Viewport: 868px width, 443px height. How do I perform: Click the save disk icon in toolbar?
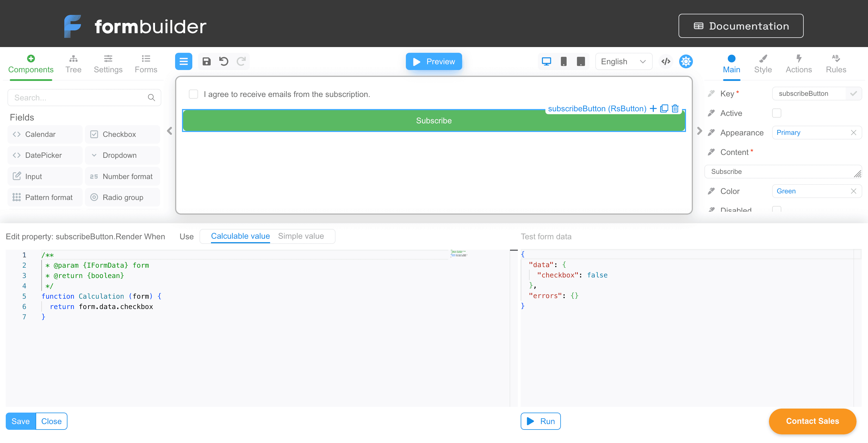206,61
